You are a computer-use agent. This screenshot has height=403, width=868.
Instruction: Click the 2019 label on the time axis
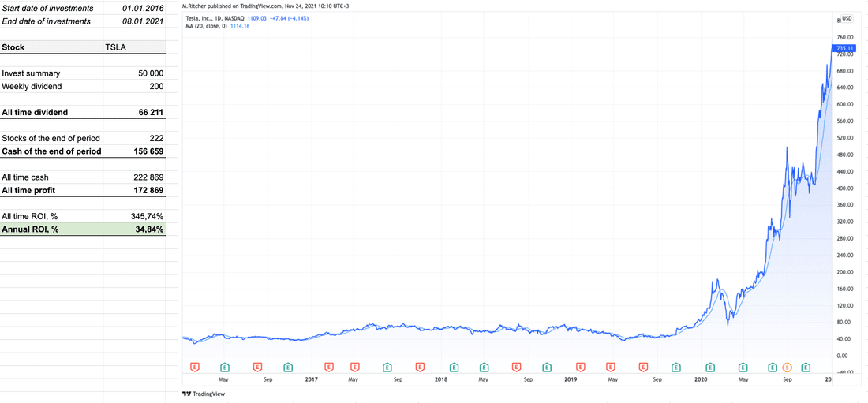pos(571,380)
